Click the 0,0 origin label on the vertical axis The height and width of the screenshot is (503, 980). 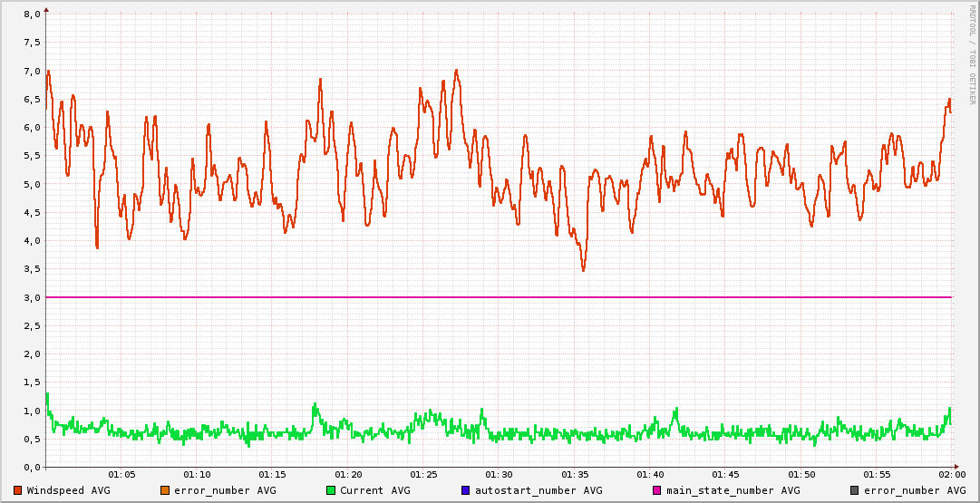32,467
